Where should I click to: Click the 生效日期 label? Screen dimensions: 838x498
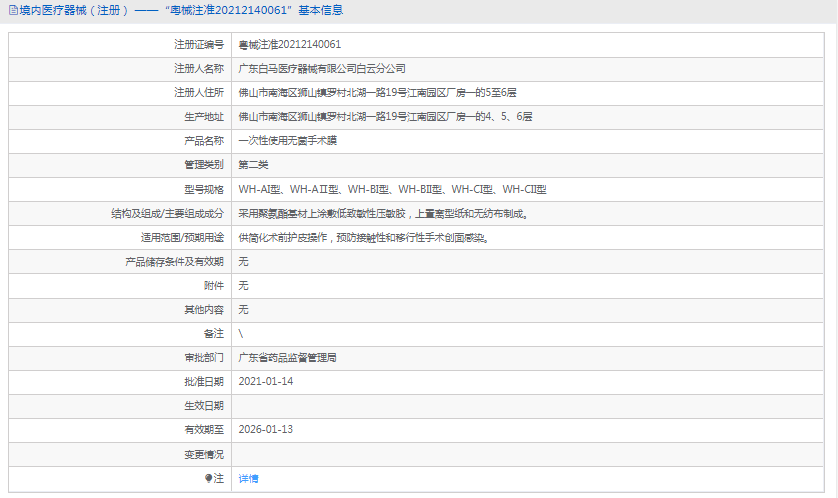(204, 406)
